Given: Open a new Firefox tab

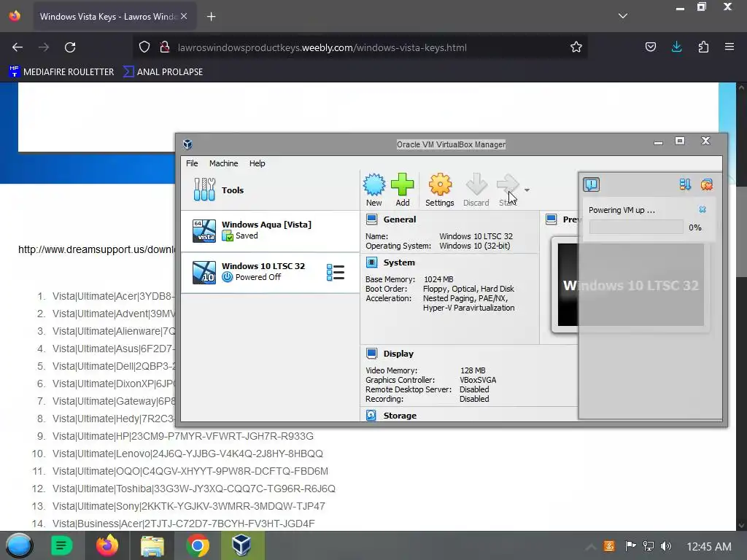Looking at the screenshot, I should tap(211, 17).
